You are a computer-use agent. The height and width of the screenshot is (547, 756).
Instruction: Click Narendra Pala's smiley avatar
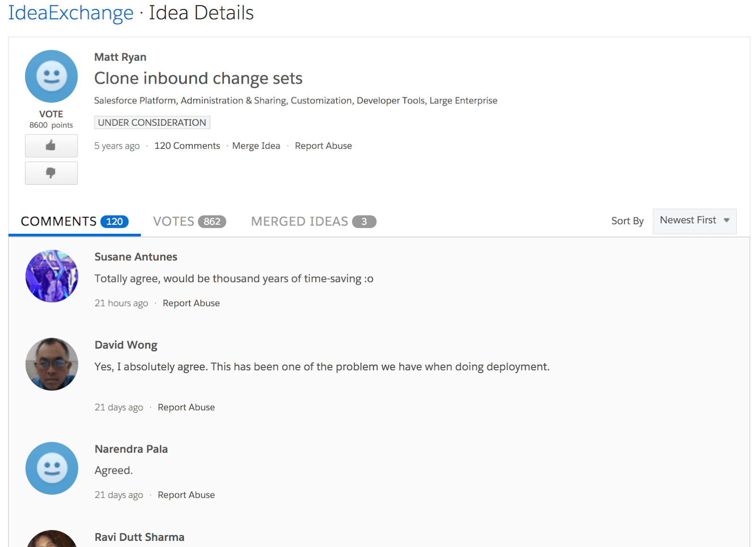coord(52,468)
